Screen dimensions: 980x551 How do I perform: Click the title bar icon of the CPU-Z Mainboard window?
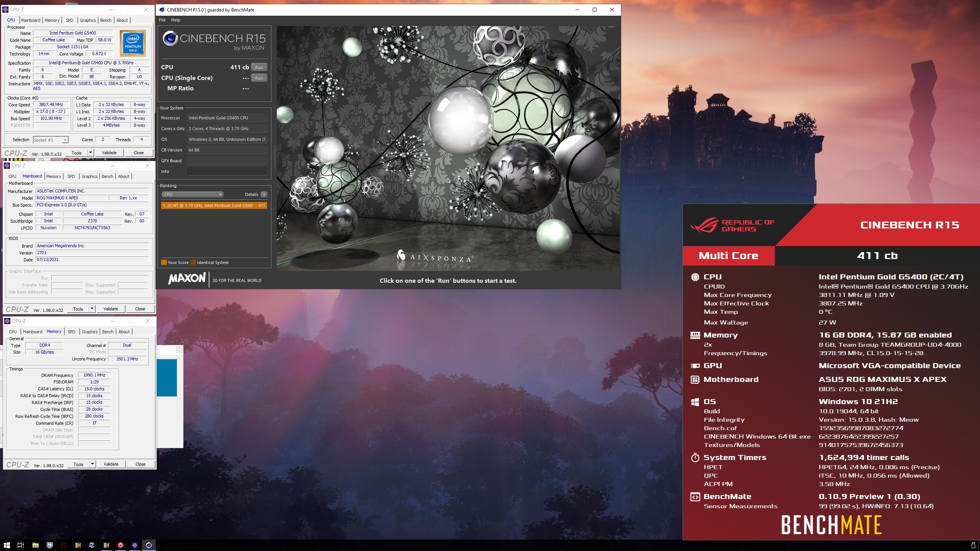pyautogui.click(x=7, y=166)
